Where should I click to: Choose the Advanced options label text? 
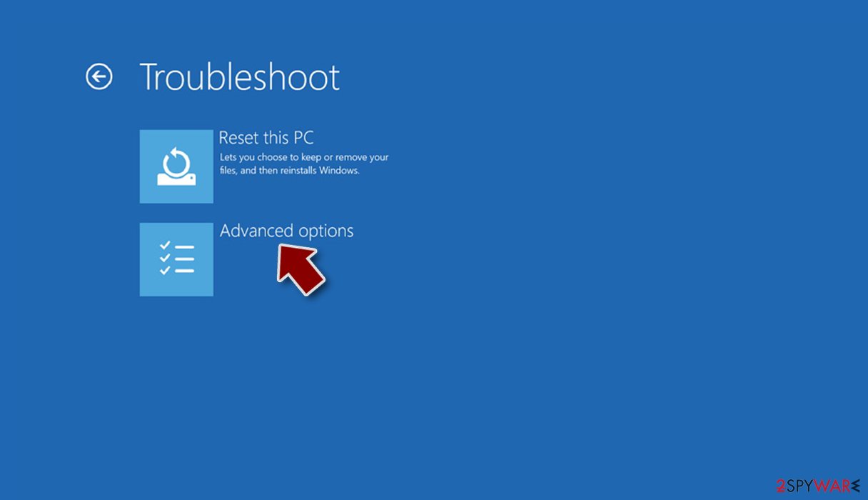click(x=286, y=231)
